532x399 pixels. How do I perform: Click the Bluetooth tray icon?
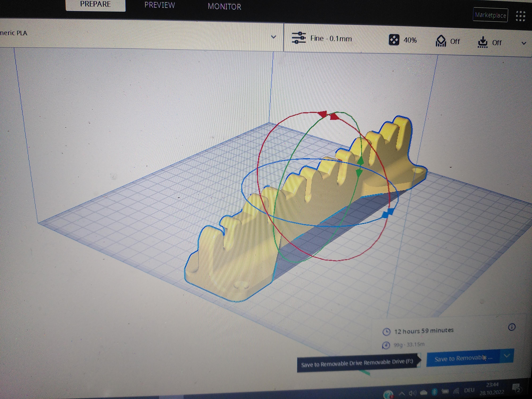tap(434, 392)
